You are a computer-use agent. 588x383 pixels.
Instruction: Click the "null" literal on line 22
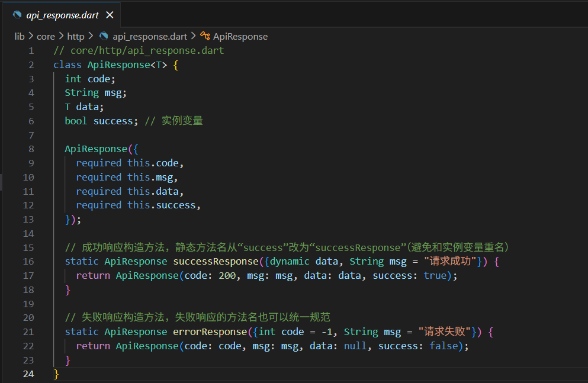355,346
